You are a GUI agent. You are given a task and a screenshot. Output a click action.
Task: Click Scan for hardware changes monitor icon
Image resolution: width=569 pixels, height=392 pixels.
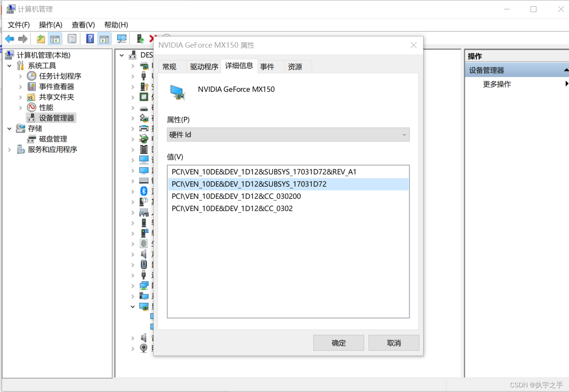(x=122, y=39)
